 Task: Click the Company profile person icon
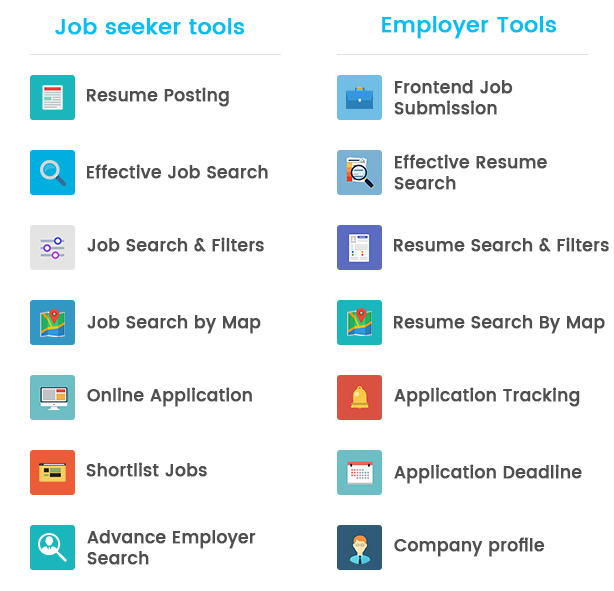tap(359, 547)
